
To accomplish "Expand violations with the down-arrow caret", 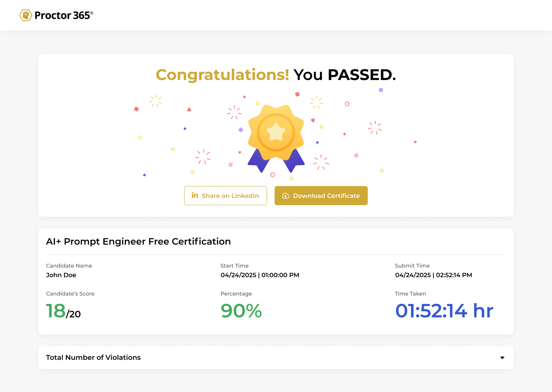I will pyautogui.click(x=502, y=358).
